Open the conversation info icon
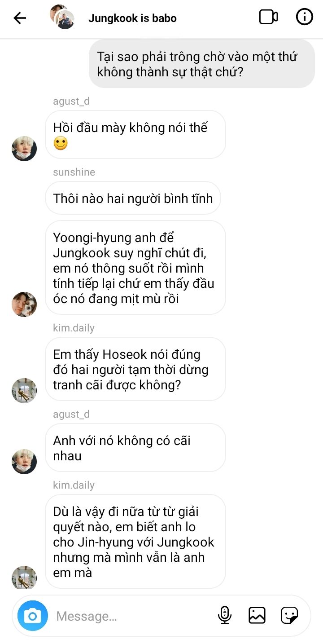The image size is (323, 644). 305,18
